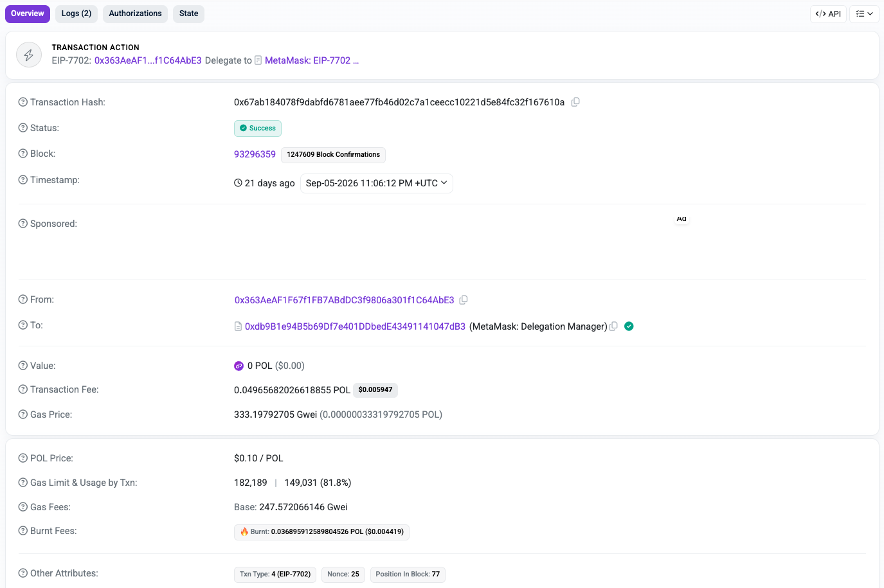
Task: Open MetaMask: EIP-7702 delegate link
Action: [312, 60]
